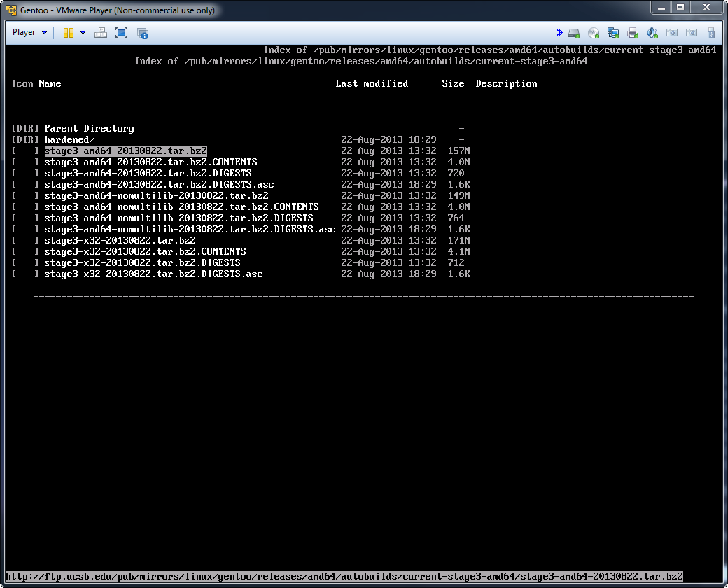Open stage3-amd64-nomultilib-20130822.tar.bz2.DIGESTS link
This screenshot has height=588, width=728.
tap(178, 218)
